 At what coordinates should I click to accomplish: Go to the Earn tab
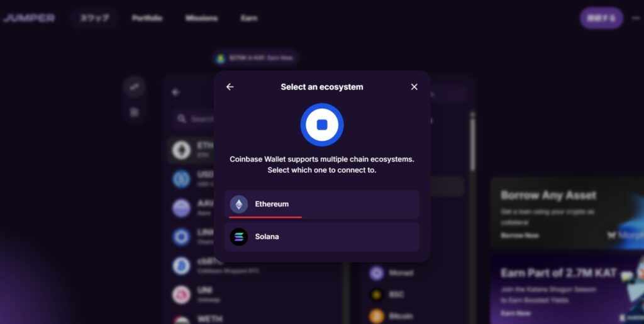pos(248,18)
